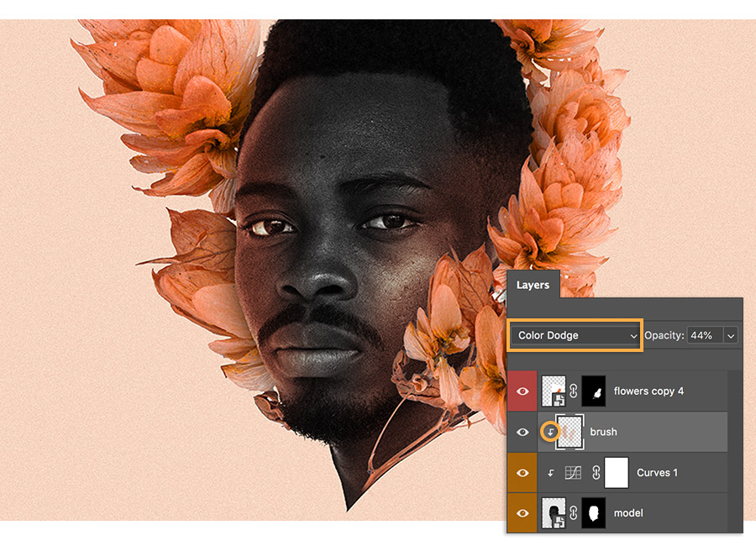Select the model layer smart object thumbnail
The image size is (756, 546).
[554, 513]
